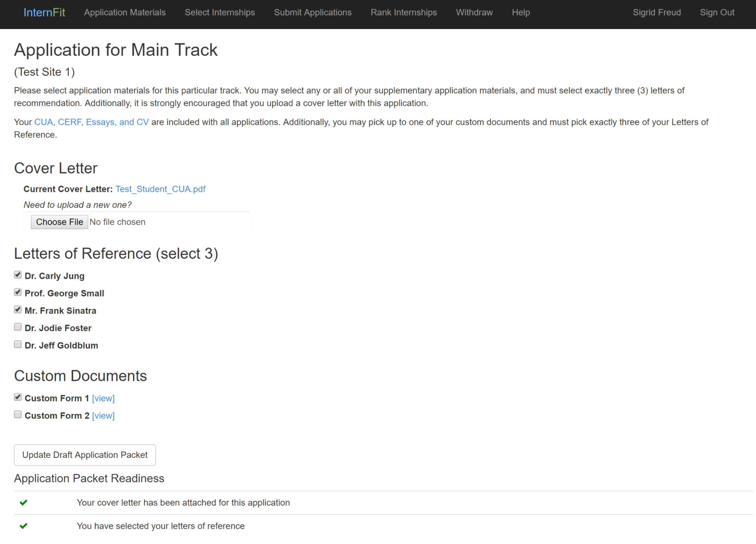Click Choose File to upload a cover letter
This screenshot has height=544, width=756.
pos(59,222)
